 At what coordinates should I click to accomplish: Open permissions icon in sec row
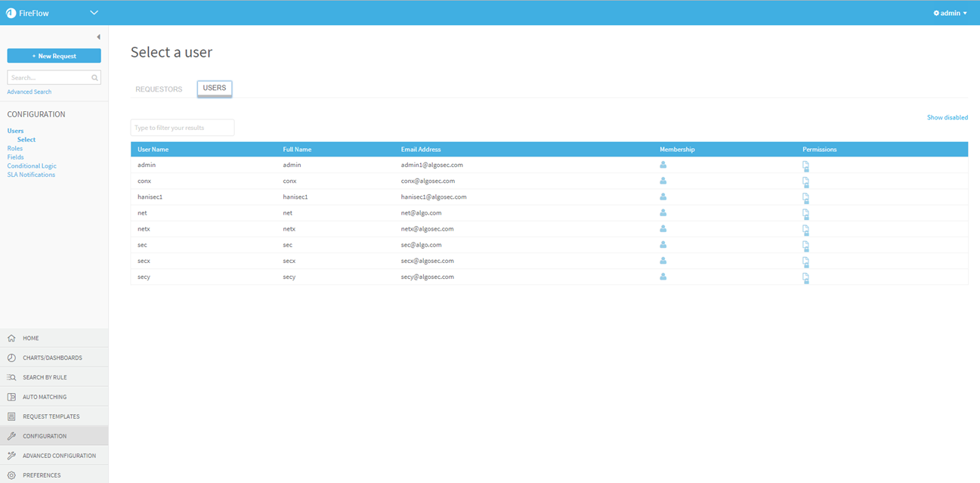tap(805, 246)
